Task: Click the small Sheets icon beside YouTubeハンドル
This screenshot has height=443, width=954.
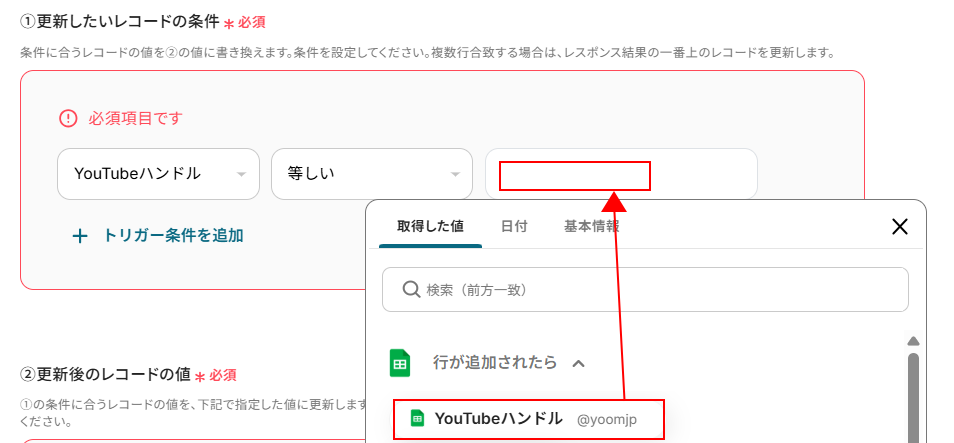Action: 417,419
